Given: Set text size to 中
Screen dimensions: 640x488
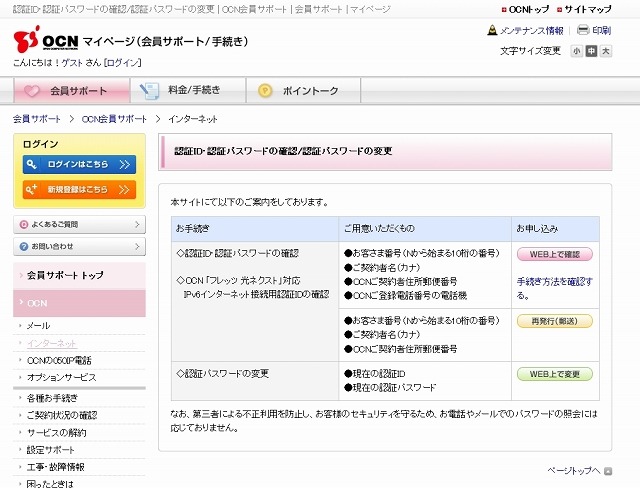Looking at the screenshot, I should pos(591,51).
